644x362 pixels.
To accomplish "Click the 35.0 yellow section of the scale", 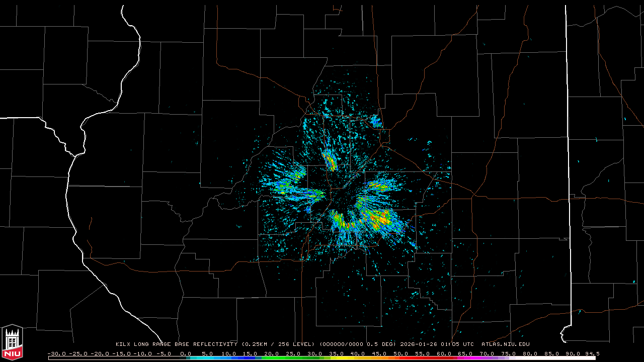I will coord(336,357).
